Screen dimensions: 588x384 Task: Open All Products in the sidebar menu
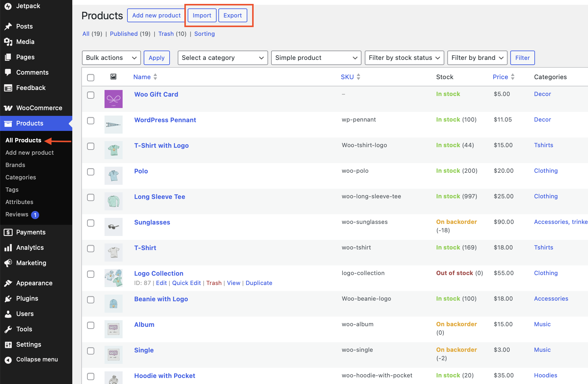[23, 140]
